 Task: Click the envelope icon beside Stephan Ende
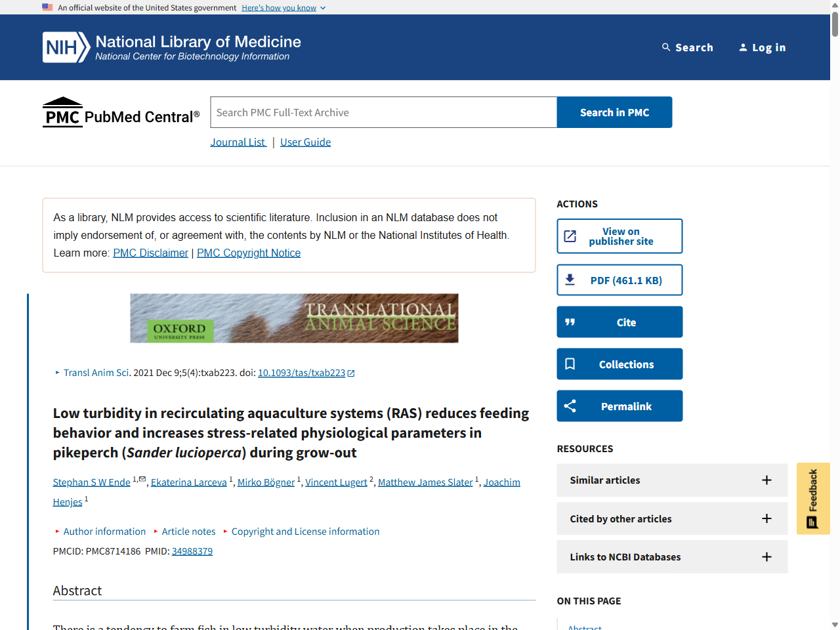pos(142,478)
